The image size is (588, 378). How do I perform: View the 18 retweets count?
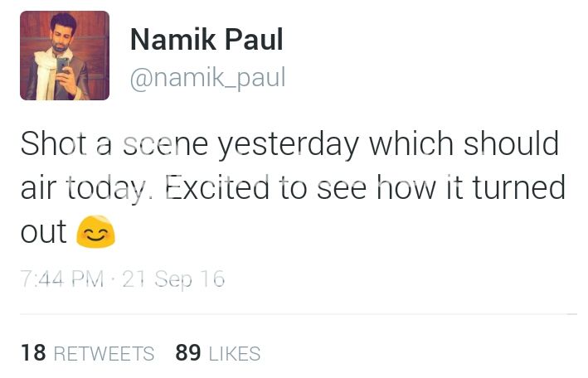33,353
